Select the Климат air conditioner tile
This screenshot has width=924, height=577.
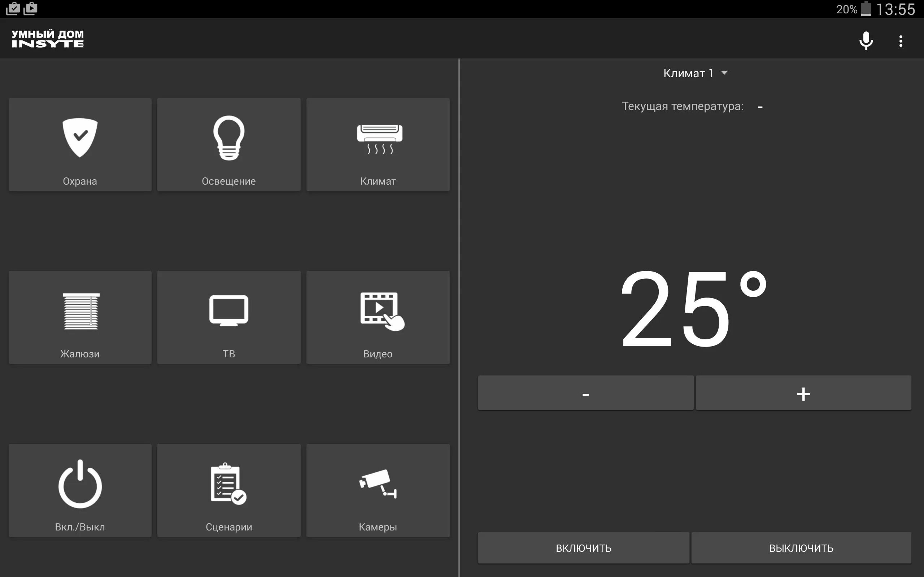click(x=378, y=145)
